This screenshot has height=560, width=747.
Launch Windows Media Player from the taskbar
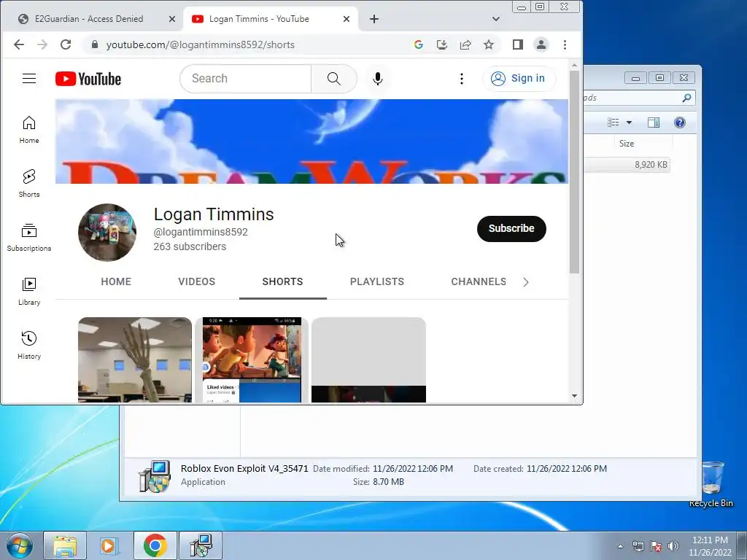tap(109, 545)
